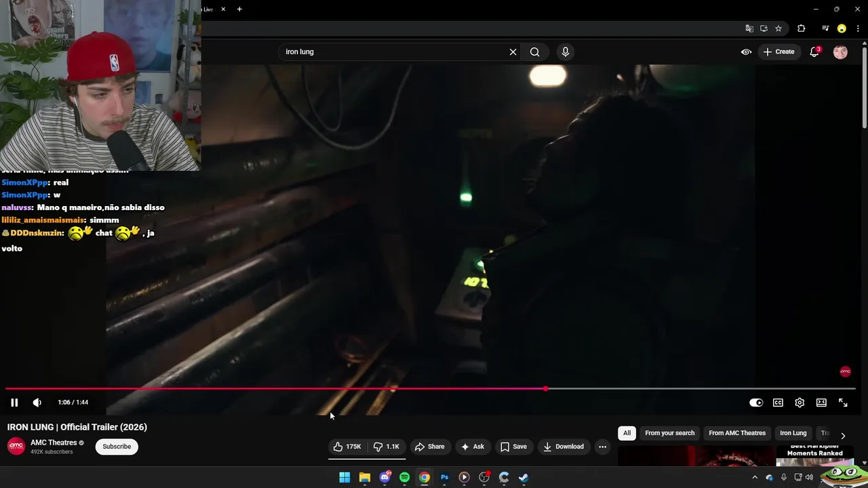Open the video settings gear

tap(800, 403)
